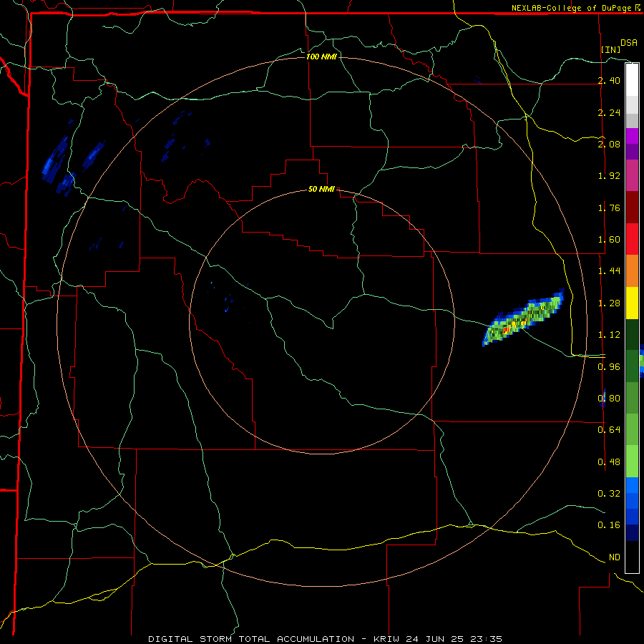Click the NEXLAB-College of DuPage credit text
This screenshot has height=644, width=644.
[x=572, y=8]
